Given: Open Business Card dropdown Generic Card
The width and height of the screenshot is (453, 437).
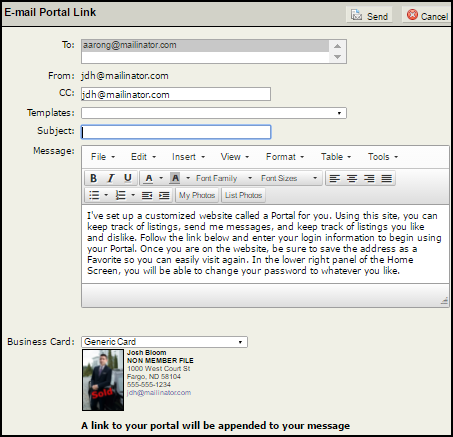Looking at the screenshot, I should [x=164, y=342].
